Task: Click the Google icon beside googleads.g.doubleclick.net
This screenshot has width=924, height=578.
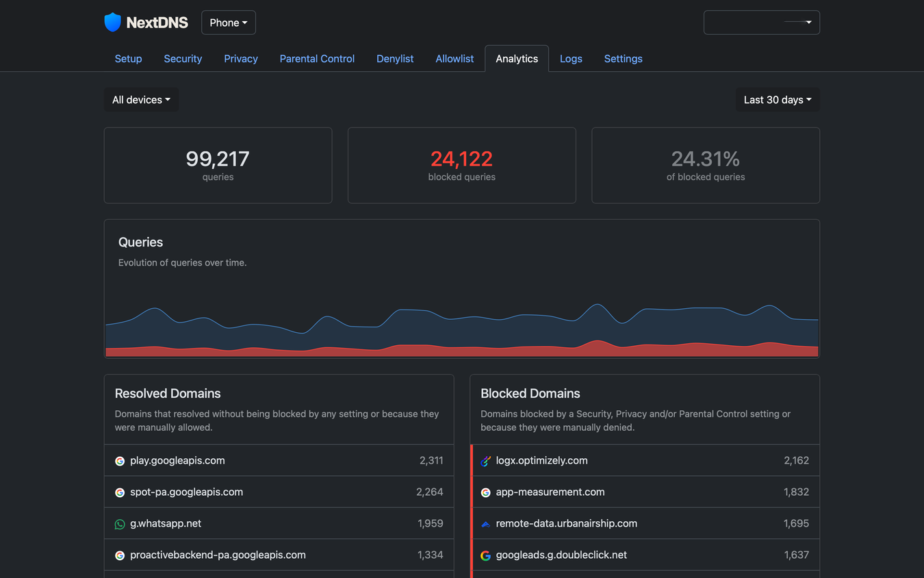Action: pos(486,555)
